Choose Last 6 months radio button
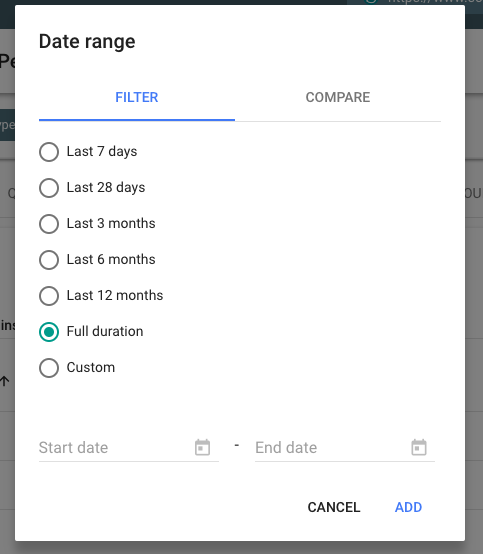The height and width of the screenshot is (554, 483). point(49,260)
